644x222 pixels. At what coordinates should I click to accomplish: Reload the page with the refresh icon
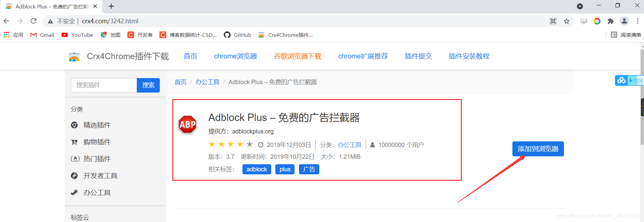[33, 21]
